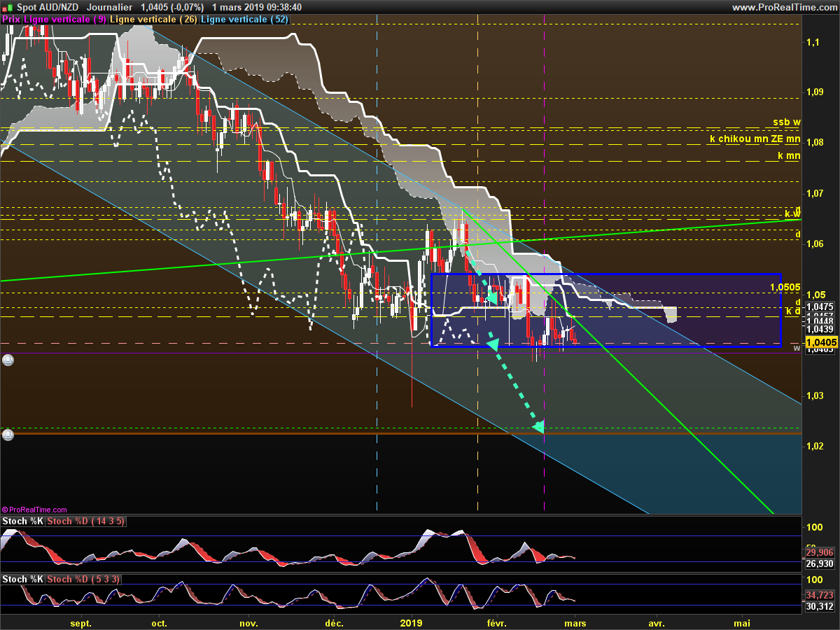840x630 pixels.
Task: Click the 'mars' label on time axis
Action: click(x=575, y=622)
